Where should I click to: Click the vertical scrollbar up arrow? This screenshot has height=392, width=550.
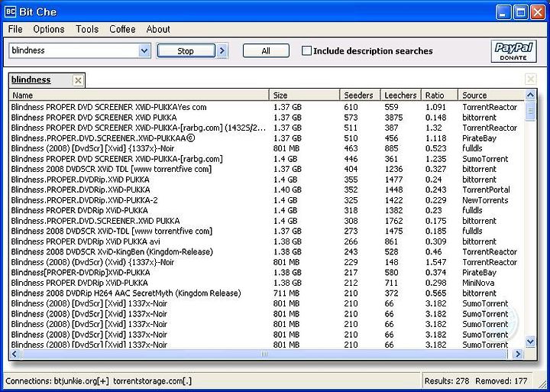pyautogui.click(x=530, y=95)
